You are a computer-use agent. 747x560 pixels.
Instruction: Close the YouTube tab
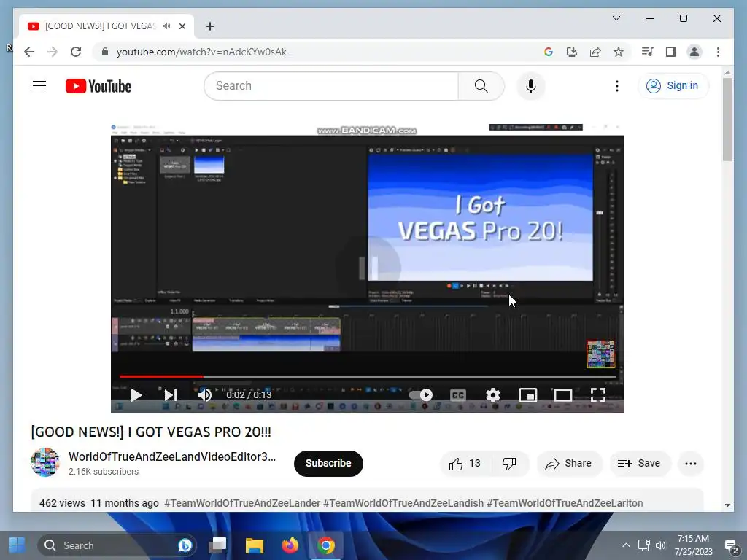coord(182,26)
